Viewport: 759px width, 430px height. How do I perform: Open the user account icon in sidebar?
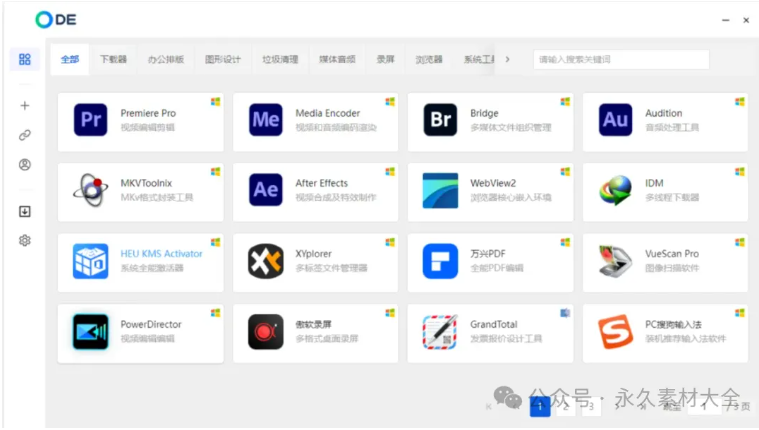(x=25, y=165)
